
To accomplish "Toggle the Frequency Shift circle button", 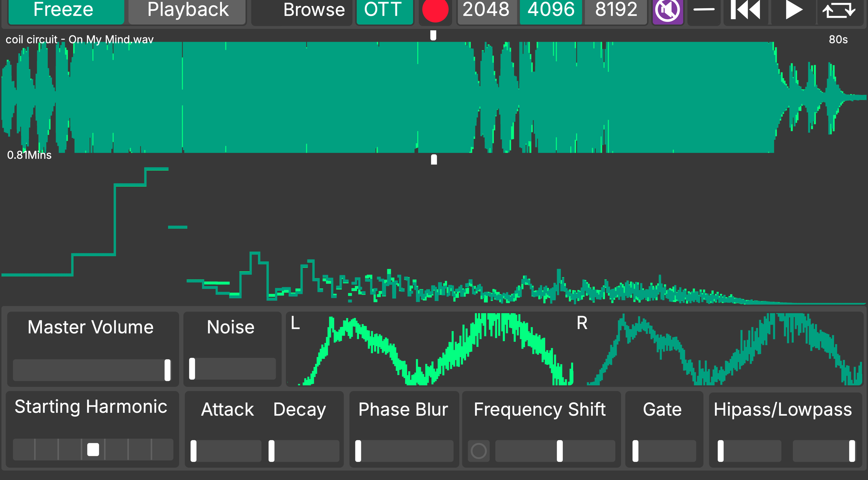I will click(x=478, y=451).
